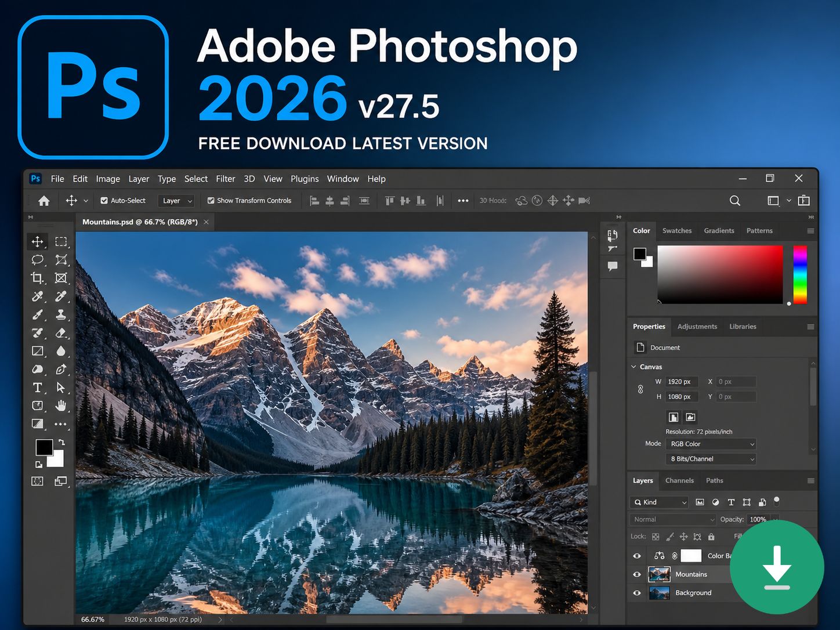840x630 pixels.
Task: Close the Mountains.psd document tab
Action: pos(206,222)
